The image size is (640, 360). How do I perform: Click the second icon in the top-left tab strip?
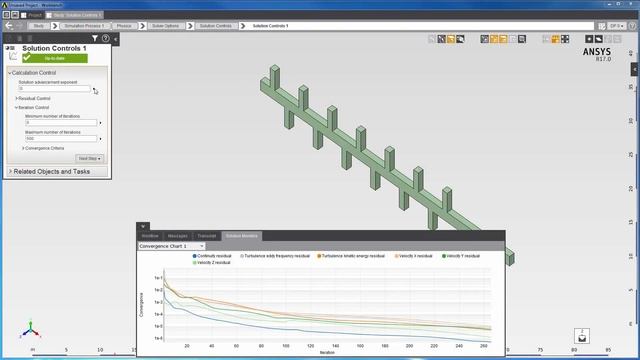15,15
